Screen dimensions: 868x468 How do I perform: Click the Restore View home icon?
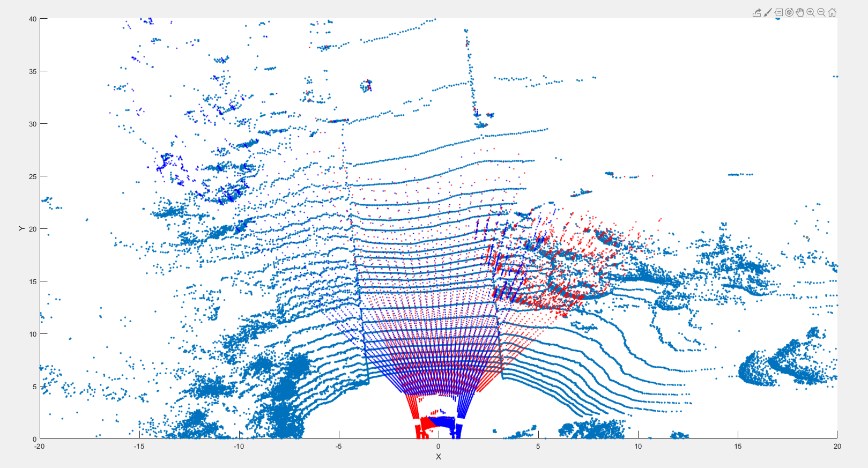tap(832, 12)
